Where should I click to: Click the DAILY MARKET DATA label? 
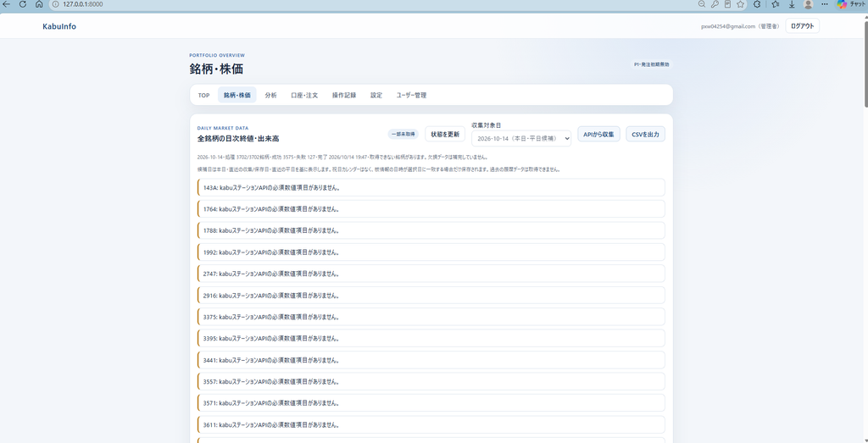point(223,128)
